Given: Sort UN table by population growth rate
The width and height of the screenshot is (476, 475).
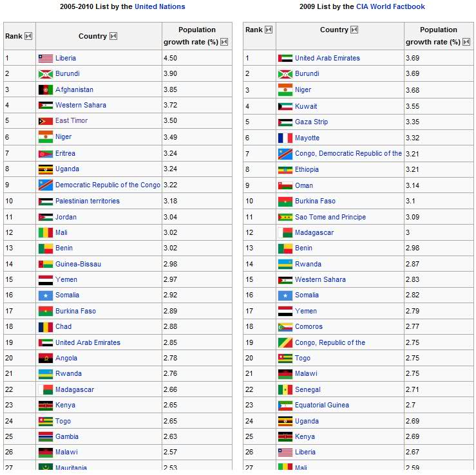Looking at the screenshot, I should (224, 42).
